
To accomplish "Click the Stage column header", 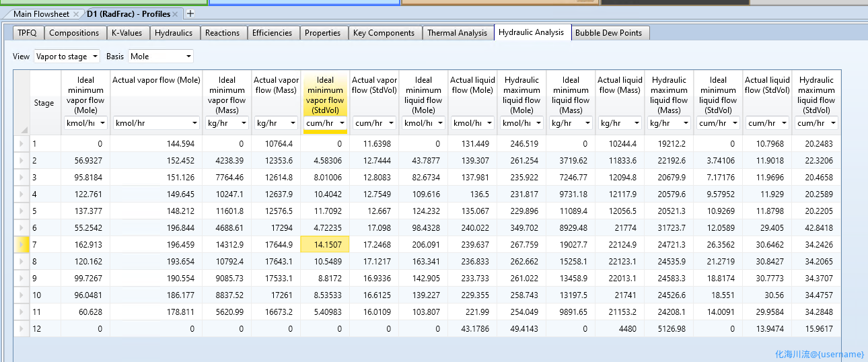I will (x=44, y=103).
